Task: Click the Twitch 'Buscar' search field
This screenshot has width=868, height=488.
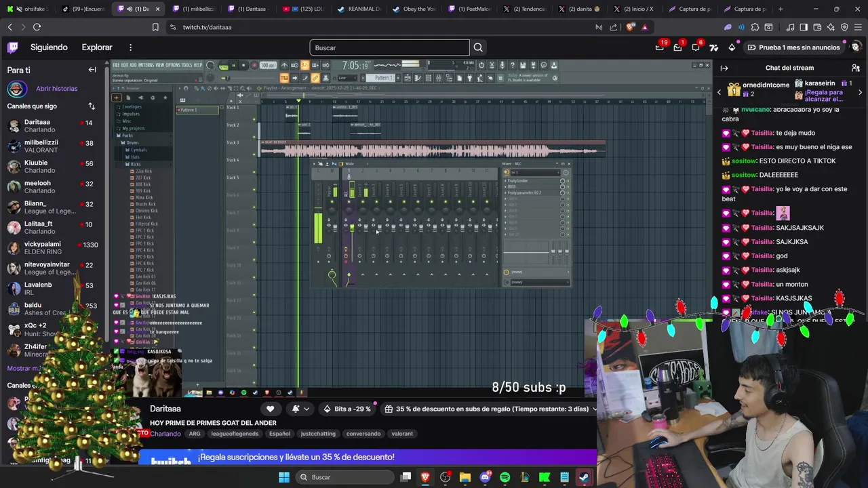Action: click(x=389, y=47)
